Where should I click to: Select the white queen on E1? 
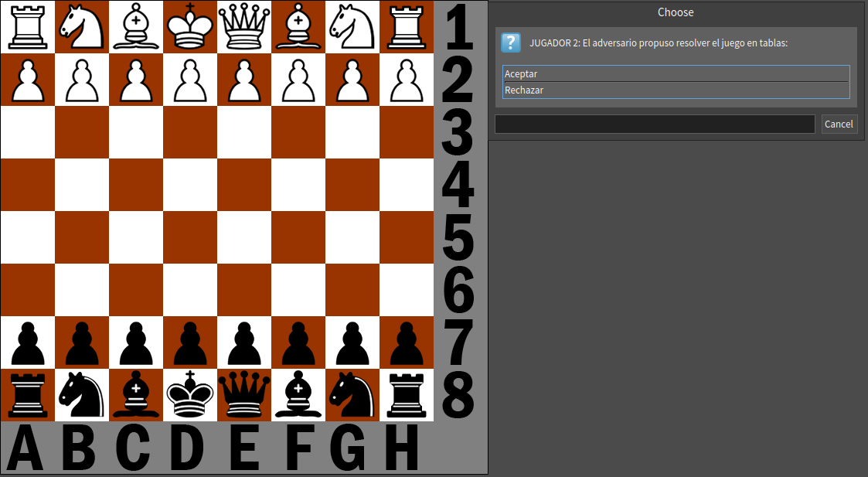pyautogui.click(x=244, y=26)
